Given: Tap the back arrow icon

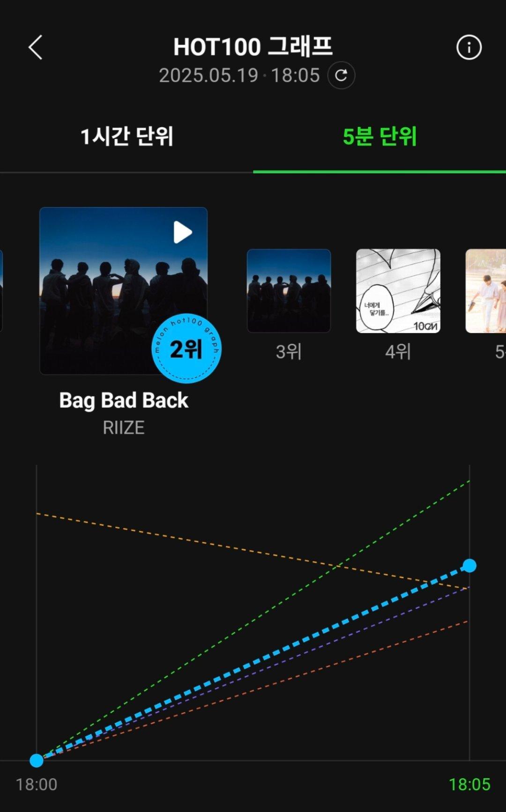Looking at the screenshot, I should click(x=35, y=47).
